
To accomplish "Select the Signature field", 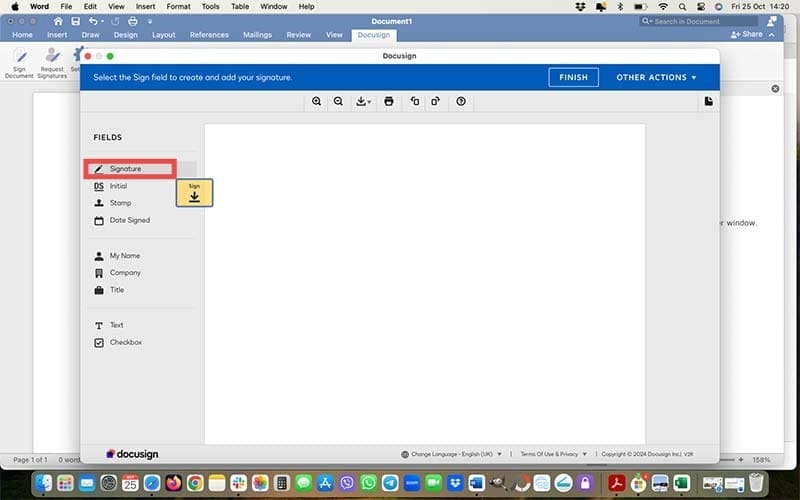I will pyautogui.click(x=125, y=169).
